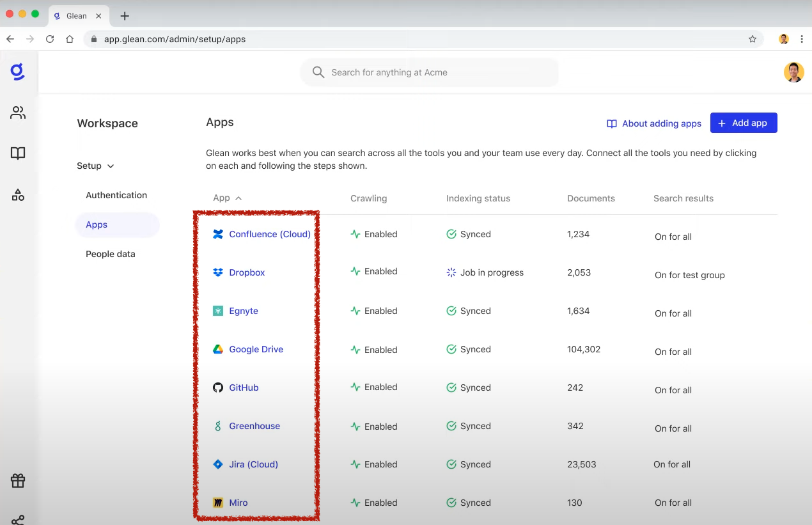Click the Add app button

pyautogui.click(x=744, y=123)
